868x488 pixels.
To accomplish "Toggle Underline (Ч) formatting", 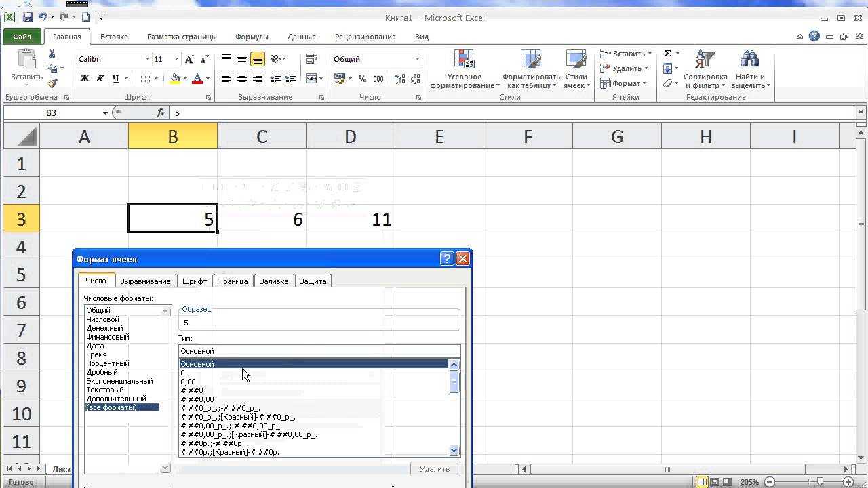I will (115, 79).
